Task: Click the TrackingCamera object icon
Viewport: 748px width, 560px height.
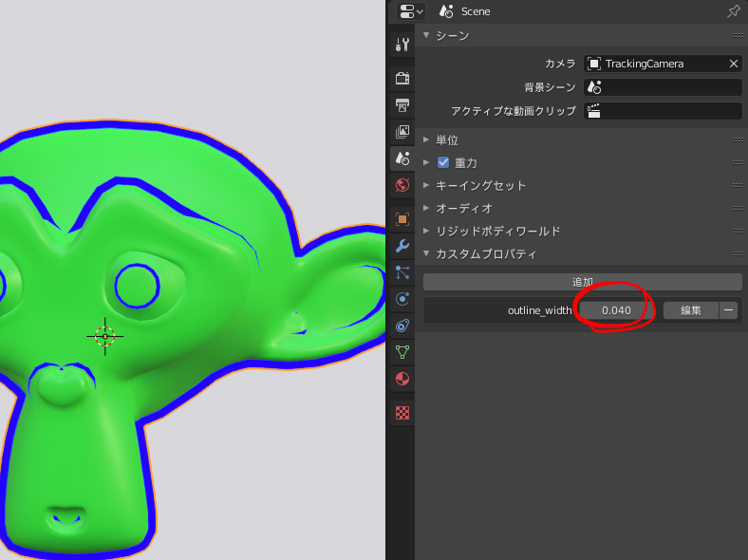Action: (x=594, y=64)
